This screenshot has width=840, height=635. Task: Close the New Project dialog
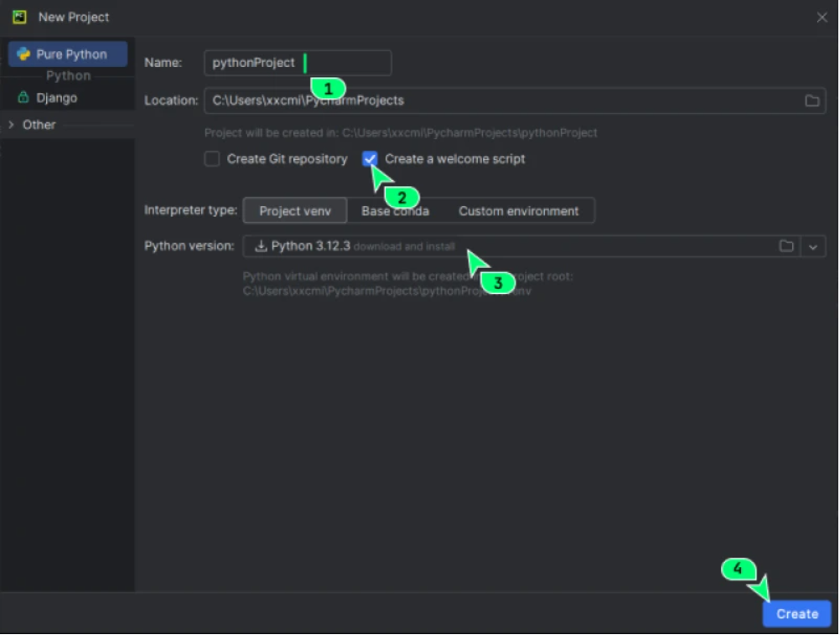pos(822,18)
